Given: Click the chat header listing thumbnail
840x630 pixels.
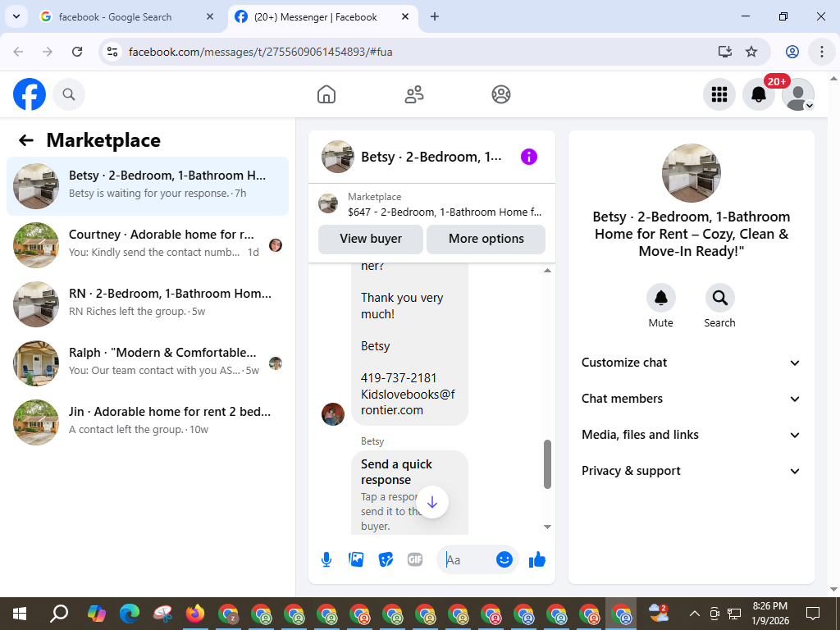Looking at the screenshot, I should click(x=337, y=157).
